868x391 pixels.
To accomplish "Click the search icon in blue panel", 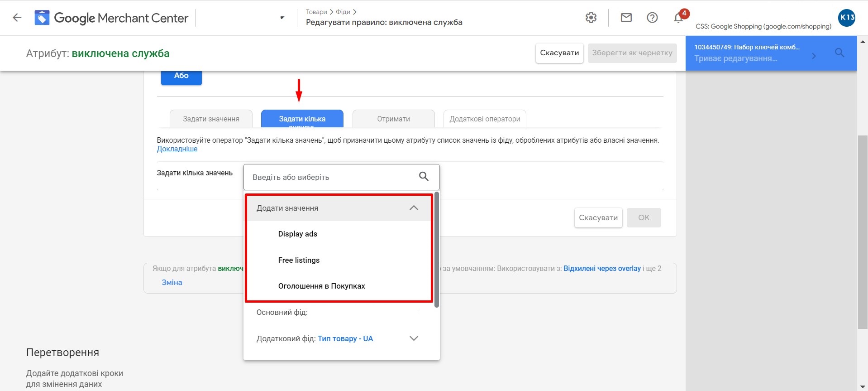I will click(839, 53).
